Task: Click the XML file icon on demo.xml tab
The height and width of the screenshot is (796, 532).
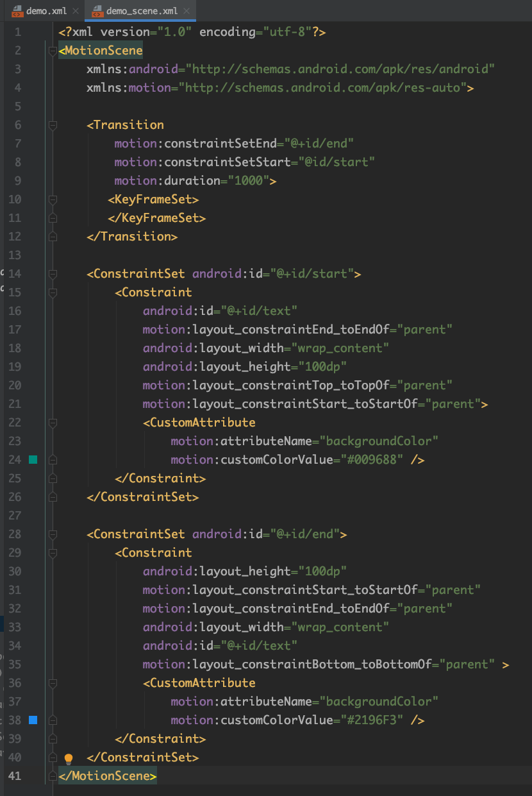Action: click(x=17, y=12)
